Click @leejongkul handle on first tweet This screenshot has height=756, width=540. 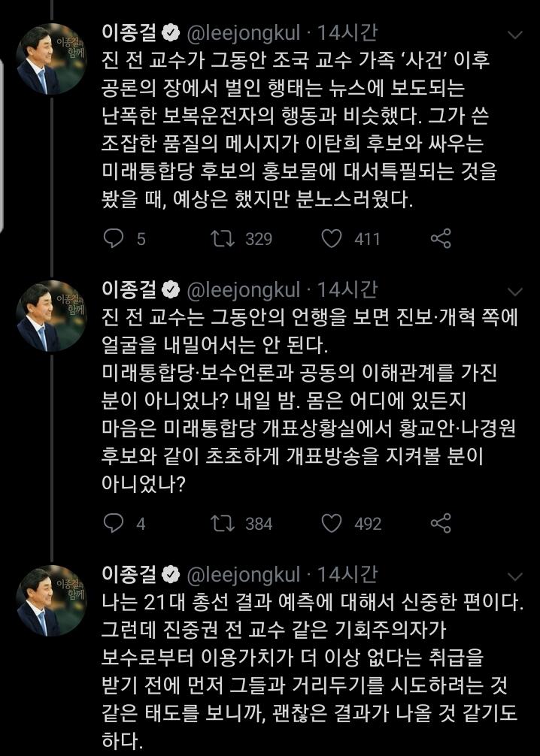[x=241, y=33]
